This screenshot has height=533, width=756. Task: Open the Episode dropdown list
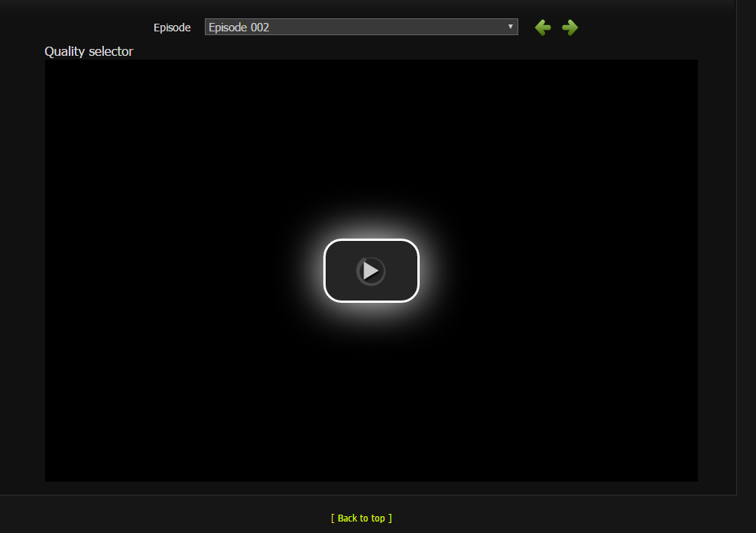click(361, 28)
